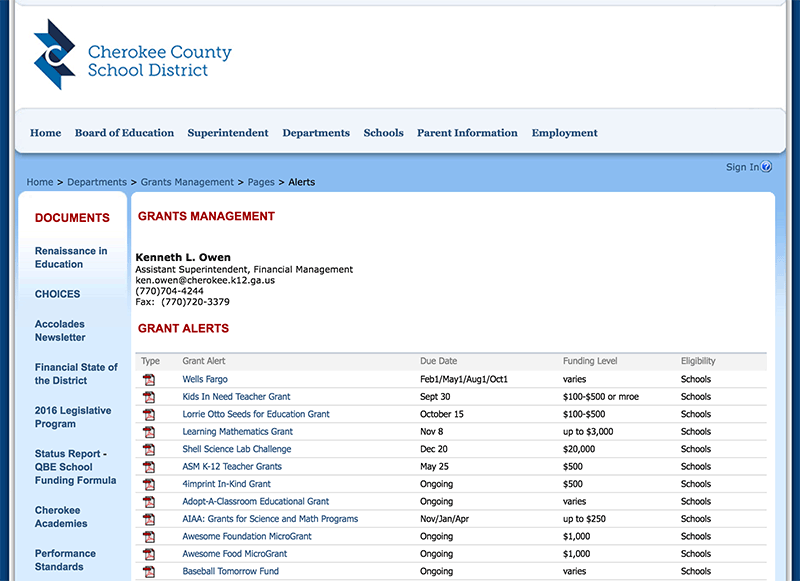The image size is (800, 581).
Task: Click the help icon beside Sign In
Action: tap(767, 167)
